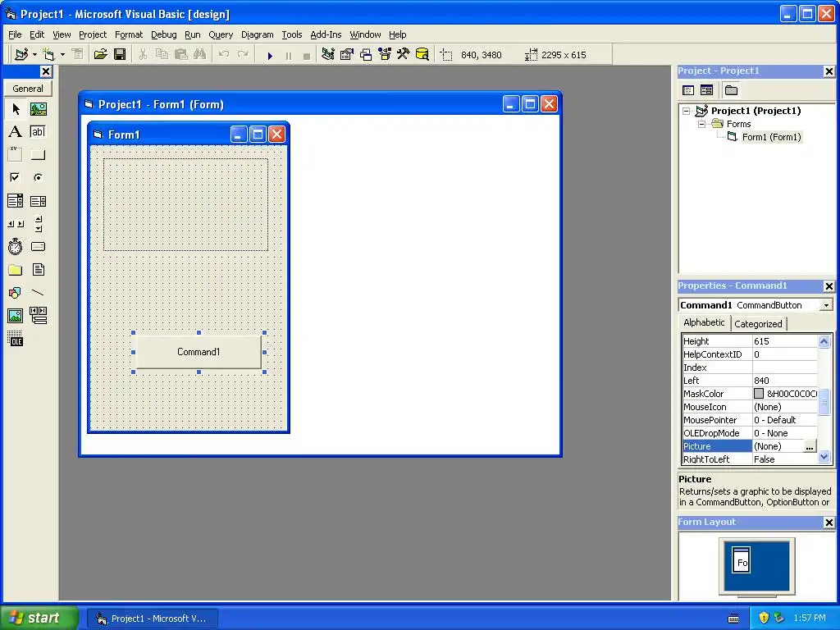Click Form1 thumbnail in Form Layout

741,560
